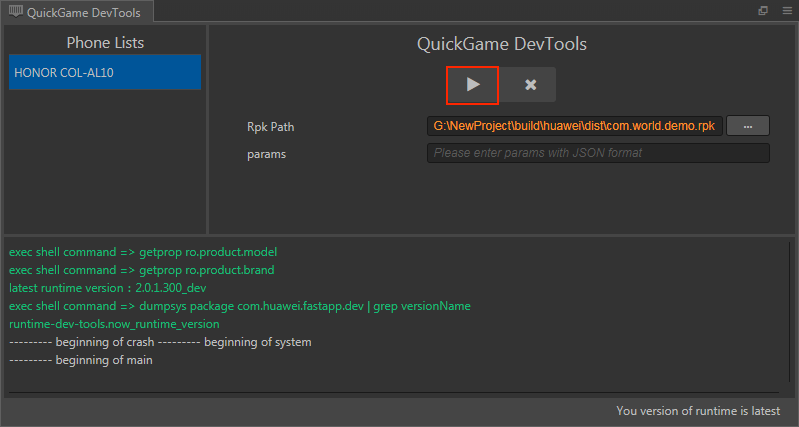Click the 'Phone Lists' heading
This screenshot has width=799, height=427.
tap(105, 43)
